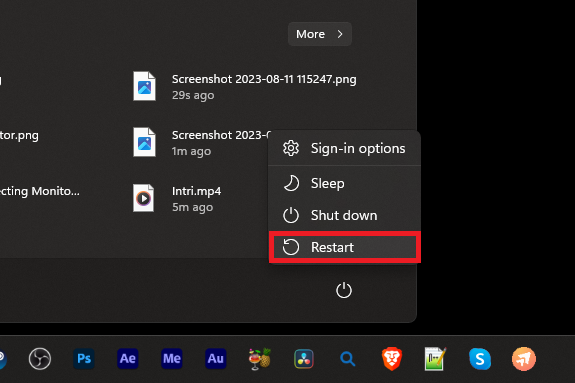
Task: Launch Photoshop from the taskbar
Action: click(x=84, y=358)
